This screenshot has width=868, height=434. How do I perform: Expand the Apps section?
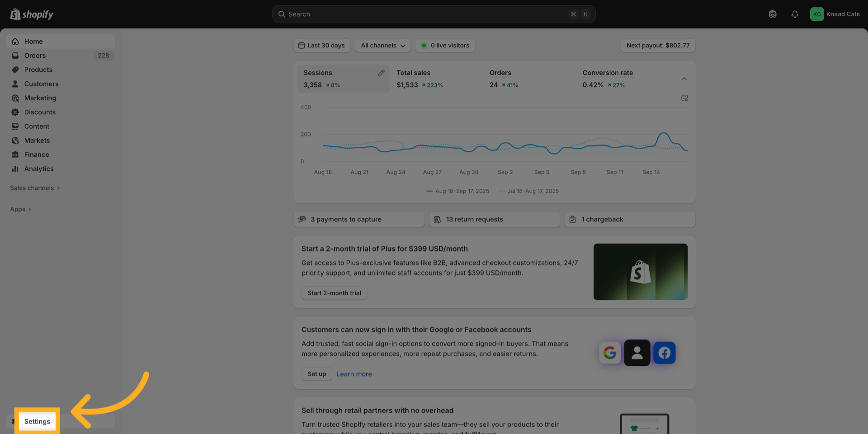coord(21,209)
